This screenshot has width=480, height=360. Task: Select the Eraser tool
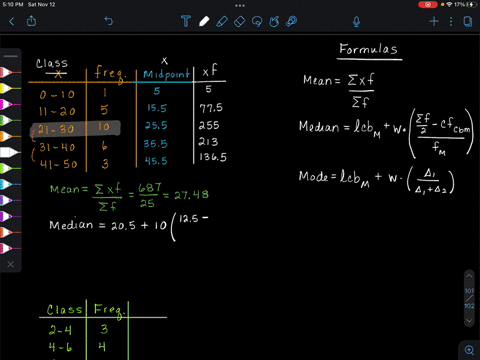pyautogui.click(x=239, y=22)
